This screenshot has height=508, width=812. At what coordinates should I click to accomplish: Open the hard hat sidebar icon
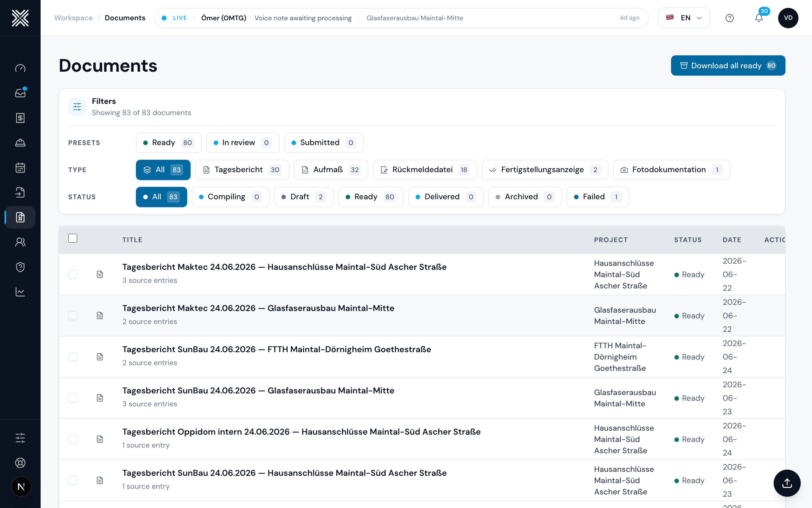pyautogui.click(x=20, y=143)
